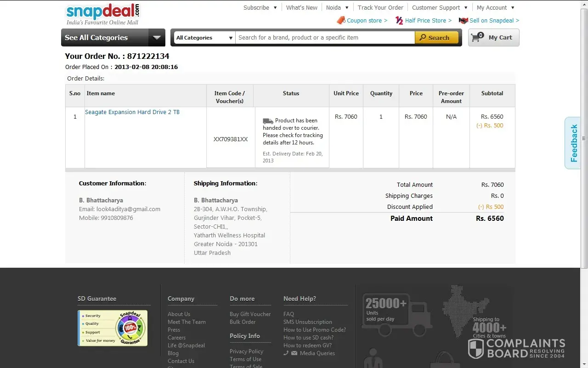Open SMS Unsubscription link

coord(308,322)
